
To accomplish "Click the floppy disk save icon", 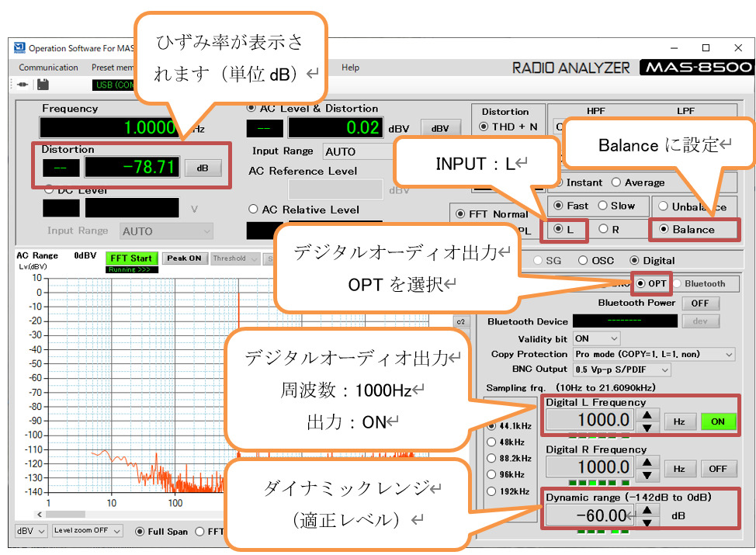I will pos(43,84).
